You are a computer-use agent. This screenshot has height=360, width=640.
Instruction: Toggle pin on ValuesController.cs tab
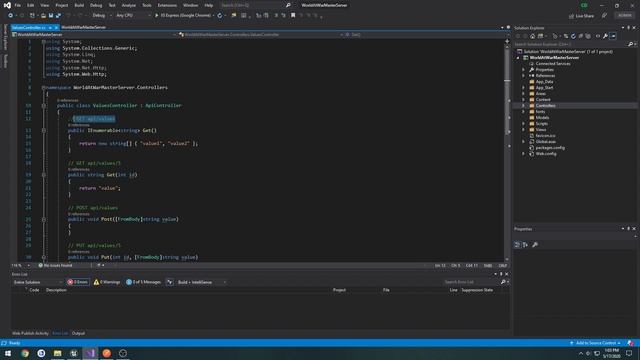50,27
